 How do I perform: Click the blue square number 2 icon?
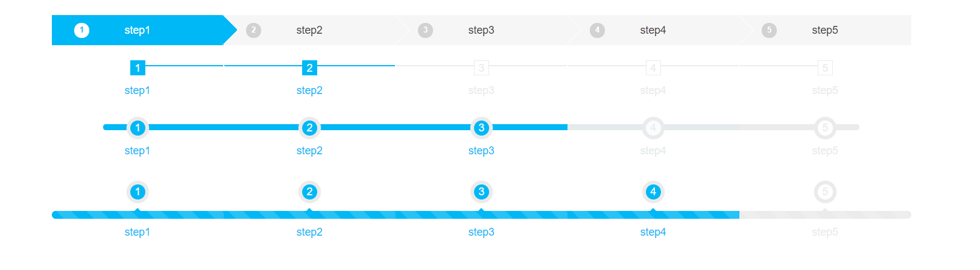tap(309, 68)
